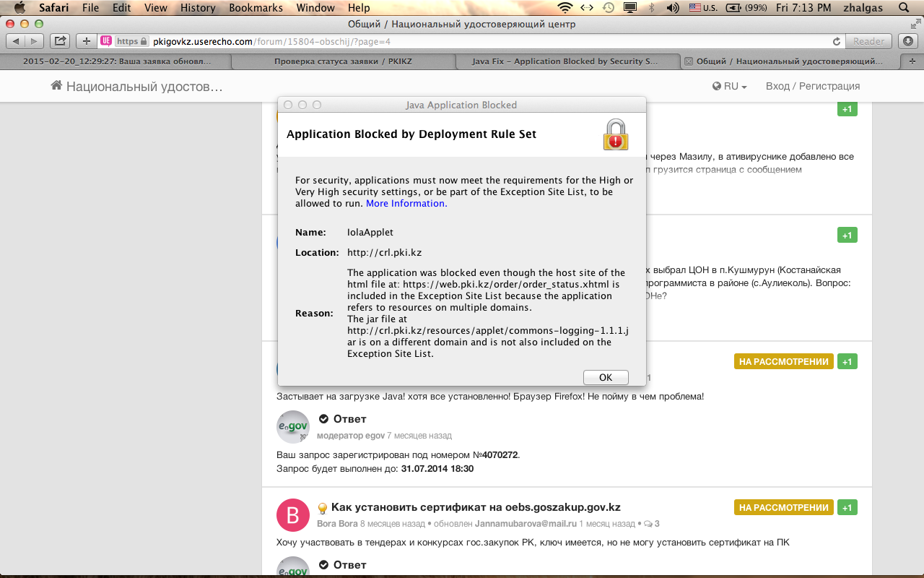This screenshot has width=924, height=578.
Task: Click the padlock warning icon in dialog
Action: coord(616,134)
